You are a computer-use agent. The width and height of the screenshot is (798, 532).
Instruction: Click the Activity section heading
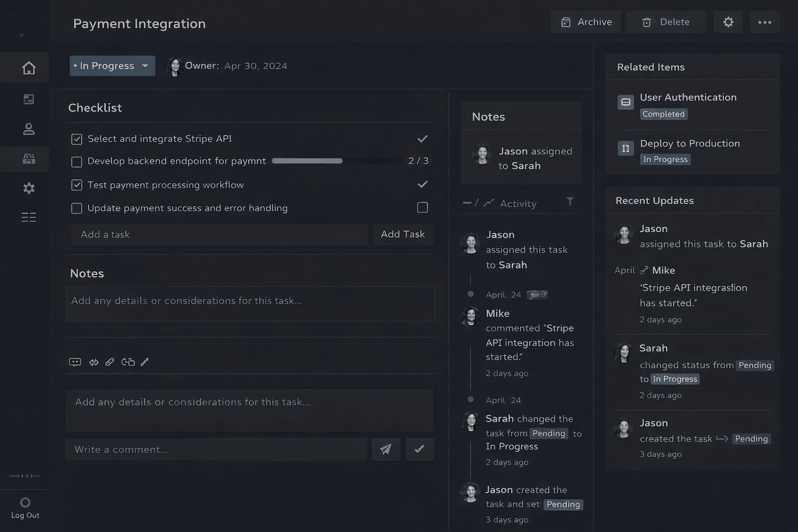pos(518,204)
